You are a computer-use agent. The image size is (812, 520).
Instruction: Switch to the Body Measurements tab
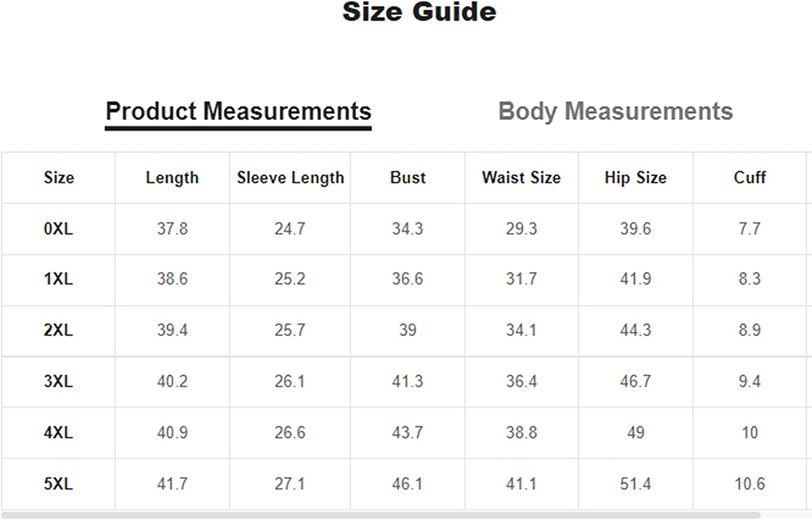615,112
